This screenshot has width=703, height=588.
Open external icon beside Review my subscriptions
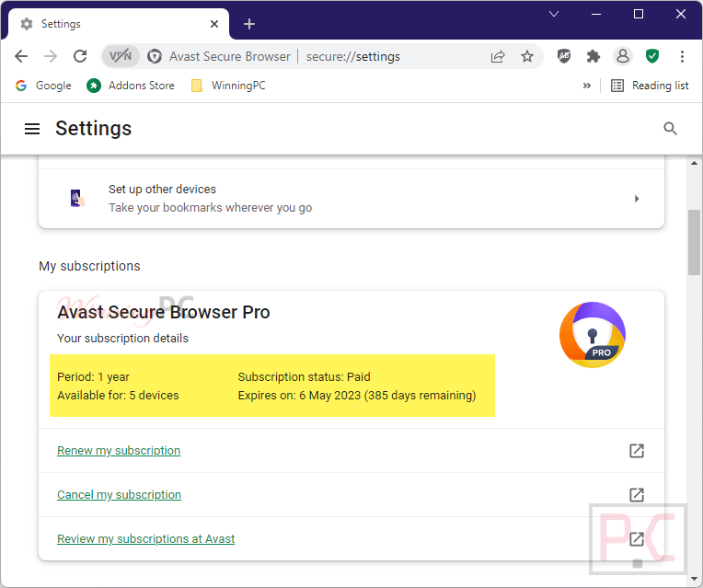(x=637, y=538)
